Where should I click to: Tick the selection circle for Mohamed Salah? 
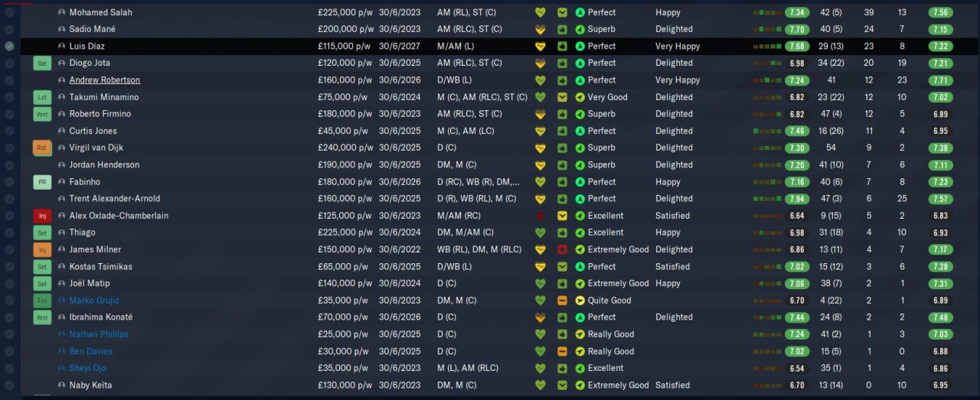point(9,13)
